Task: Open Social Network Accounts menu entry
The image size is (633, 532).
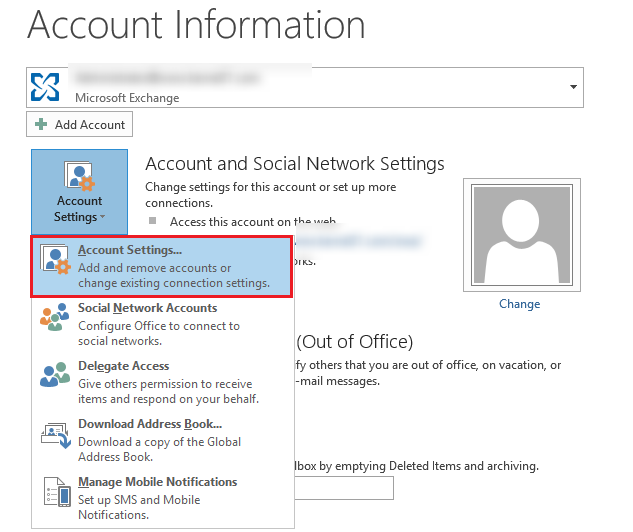Action: click(163, 324)
